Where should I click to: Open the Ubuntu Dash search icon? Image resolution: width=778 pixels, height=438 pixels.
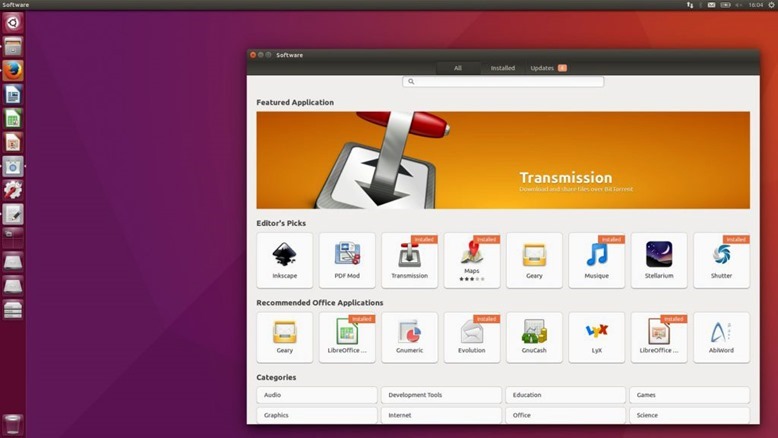click(x=13, y=23)
